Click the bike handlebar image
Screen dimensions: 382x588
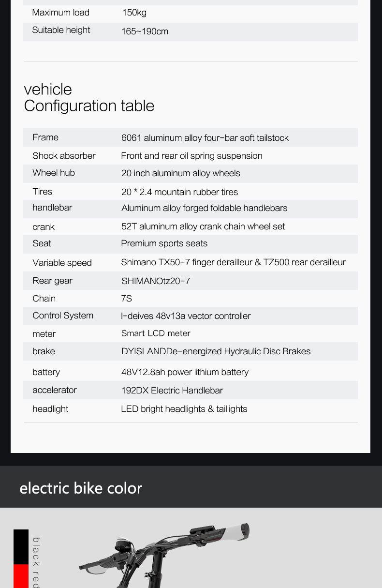(164, 554)
